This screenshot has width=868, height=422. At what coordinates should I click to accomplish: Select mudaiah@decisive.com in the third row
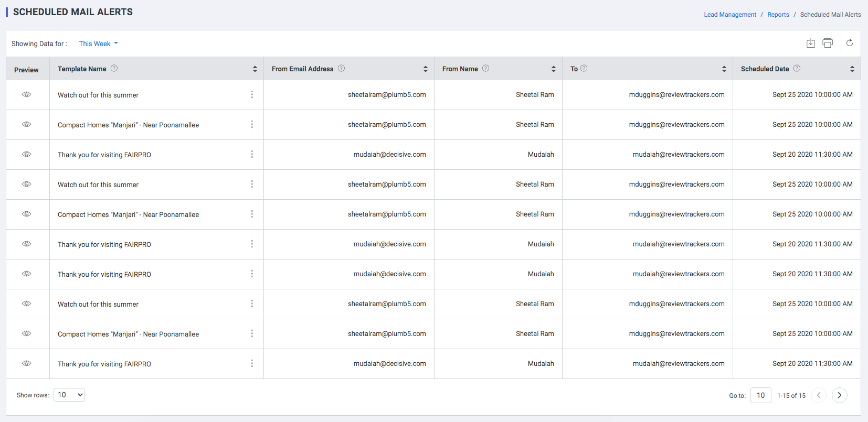[x=389, y=155]
